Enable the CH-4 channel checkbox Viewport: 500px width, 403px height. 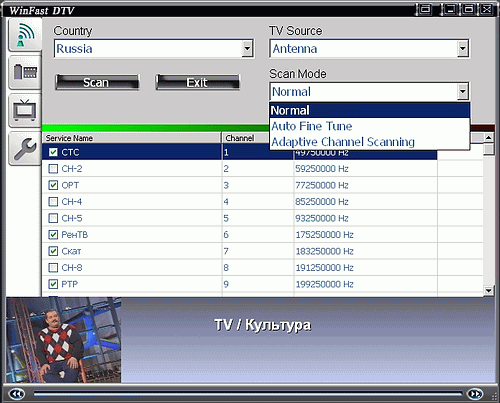53,202
